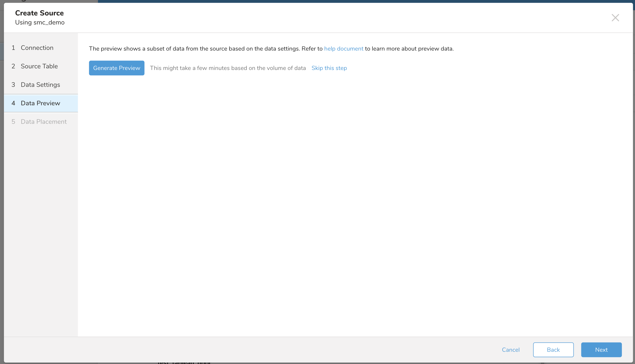Switch to the Data Settings step

(x=40, y=85)
